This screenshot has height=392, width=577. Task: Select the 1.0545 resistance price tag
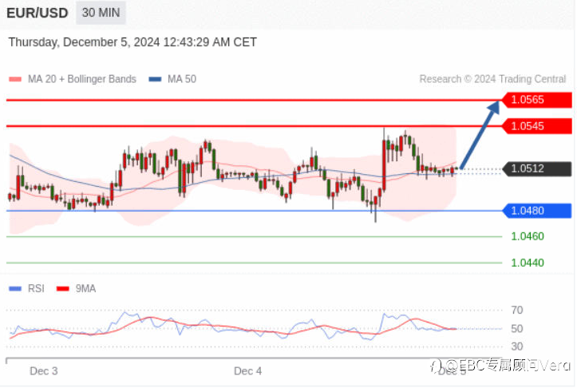[537, 126]
